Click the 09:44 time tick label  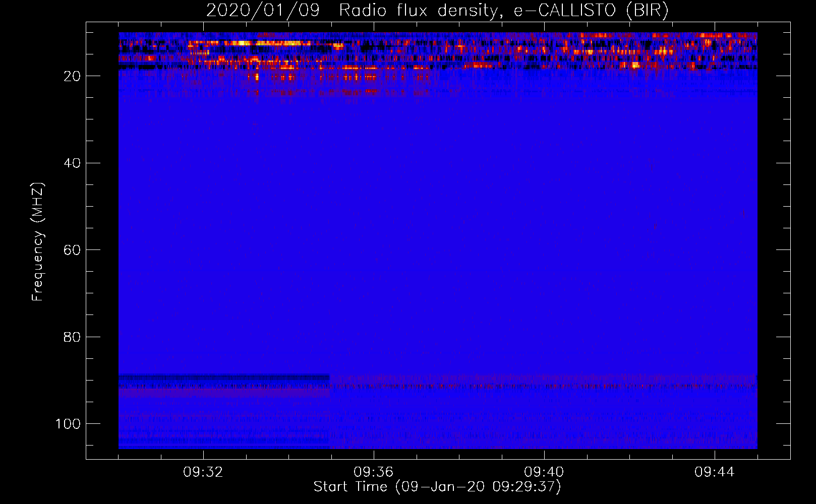(x=715, y=472)
